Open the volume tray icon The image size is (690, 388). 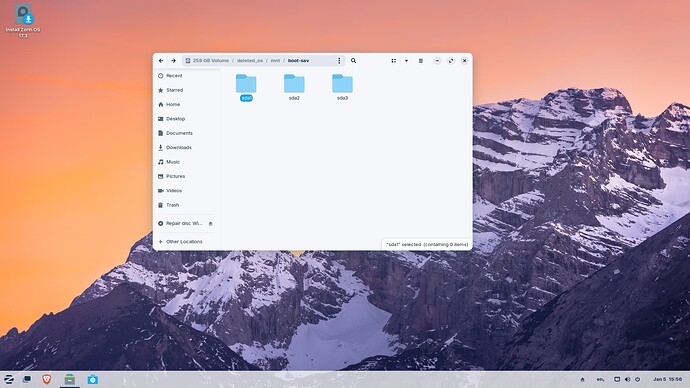(x=628, y=379)
